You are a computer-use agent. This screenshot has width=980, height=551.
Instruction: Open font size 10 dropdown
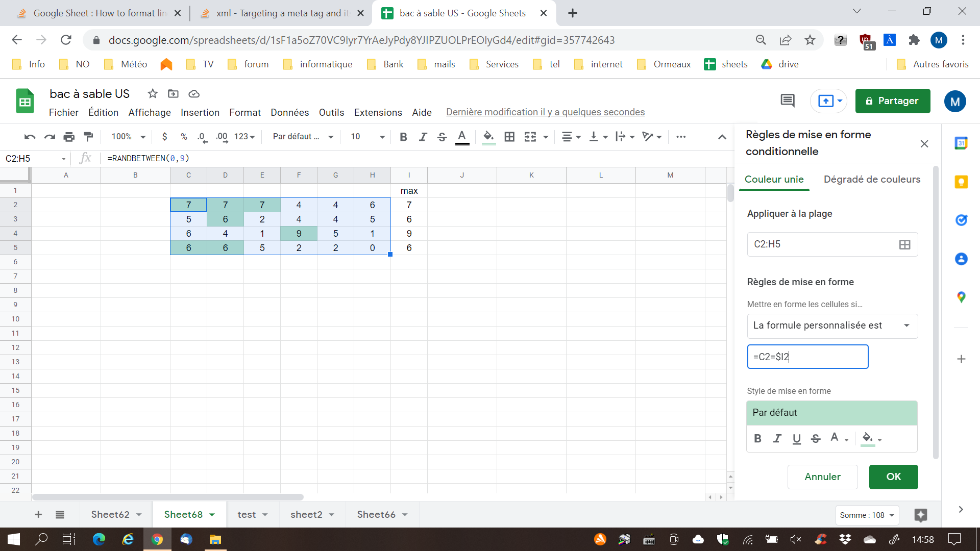367,137
